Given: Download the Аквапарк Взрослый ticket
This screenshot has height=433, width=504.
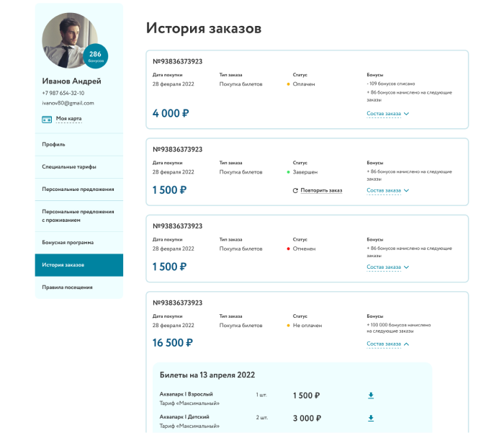Looking at the screenshot, I should 371,396.
